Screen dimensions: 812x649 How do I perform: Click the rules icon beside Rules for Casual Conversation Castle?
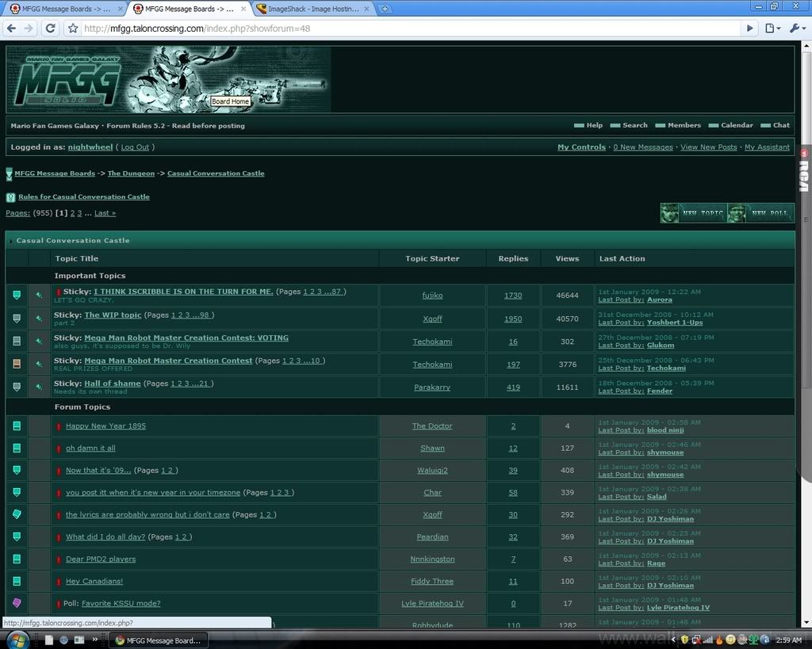point(10,197)
